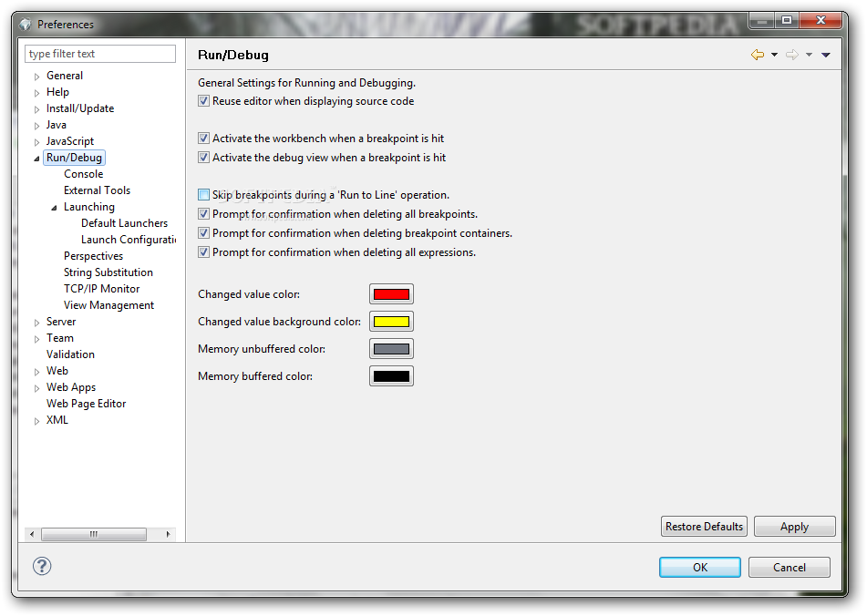This screenshot has height=616, width=867.
Task: Collapse the Launching tree node
Action: point(54,208)
